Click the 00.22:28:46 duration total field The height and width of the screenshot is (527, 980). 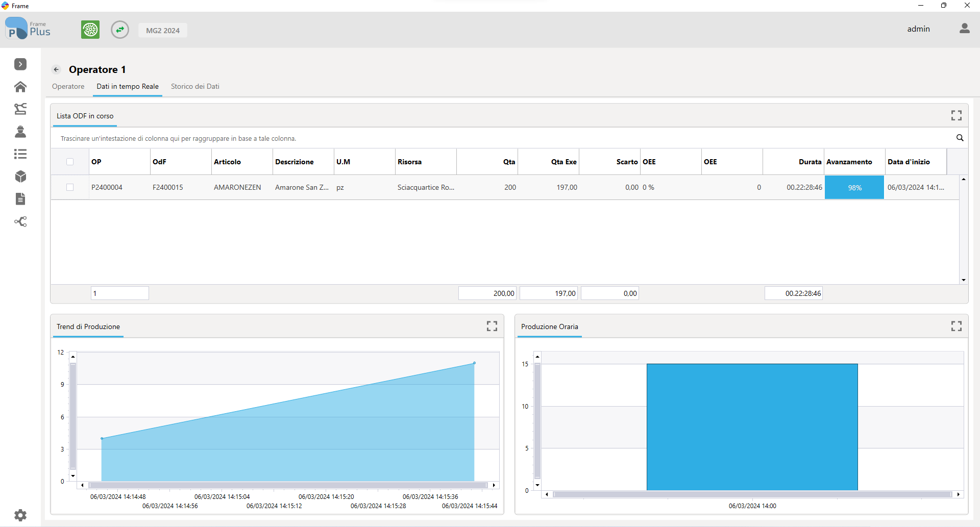coord(794,293)
